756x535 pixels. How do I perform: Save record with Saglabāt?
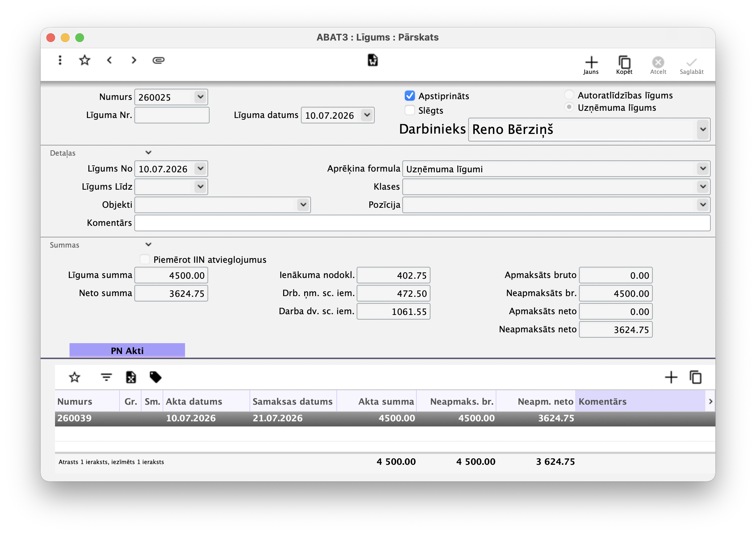coord(692,65)
